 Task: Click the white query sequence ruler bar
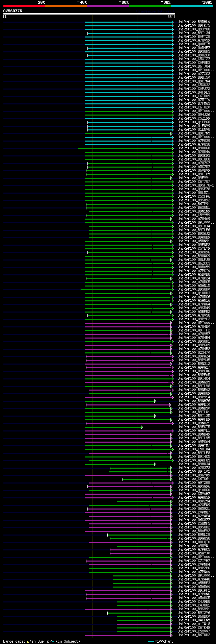(89, 14)
